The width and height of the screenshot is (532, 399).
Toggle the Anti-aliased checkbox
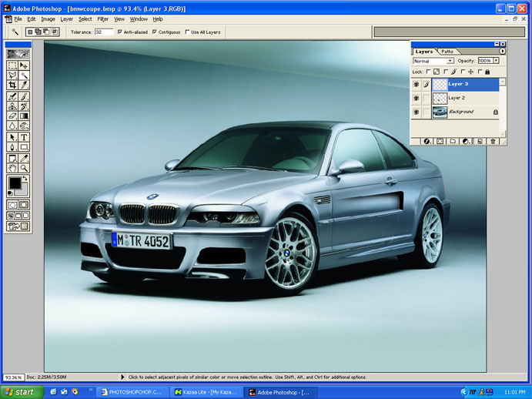[119, 32]
